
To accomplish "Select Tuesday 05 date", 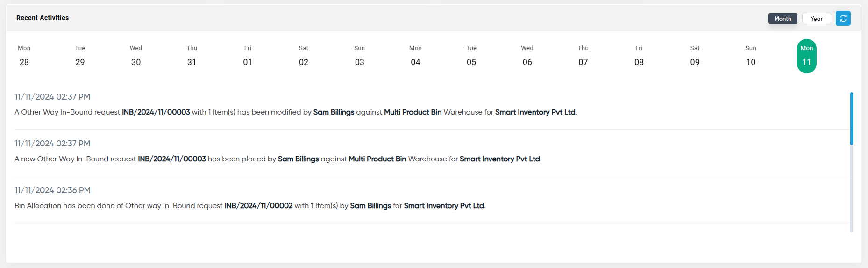I will (471, 56).
